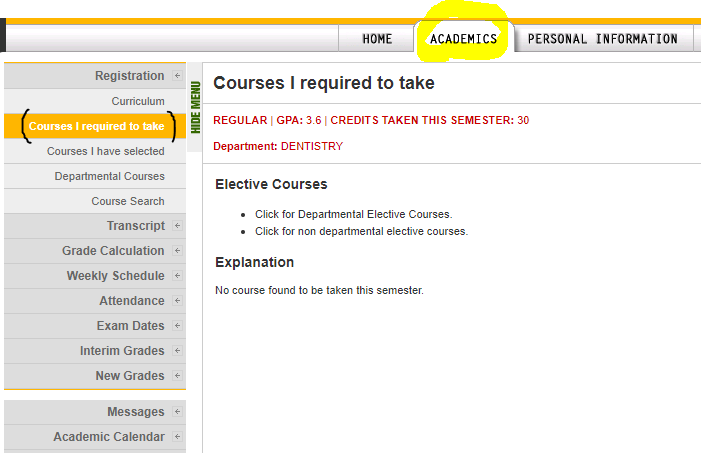The width and height of the screenshot is (701, 453).
Task: Select the Department: DENTISTRY text
Action: [278, 146]
